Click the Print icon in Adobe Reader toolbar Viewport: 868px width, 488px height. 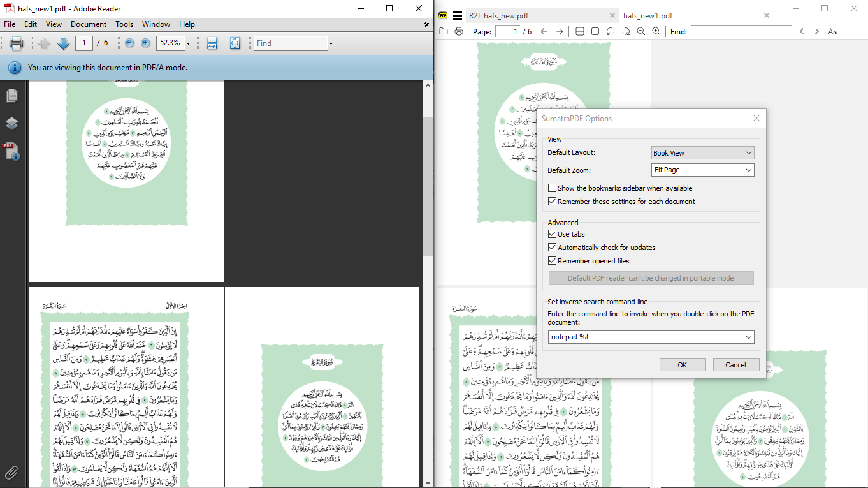16,43
